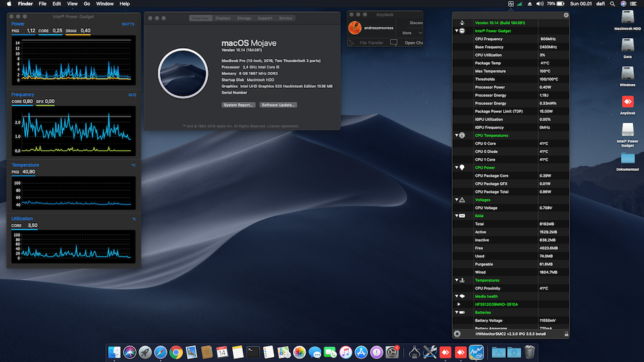644x362 pixels.
Task: Open Notification Center in menu bar
Action: pos(633,4)
